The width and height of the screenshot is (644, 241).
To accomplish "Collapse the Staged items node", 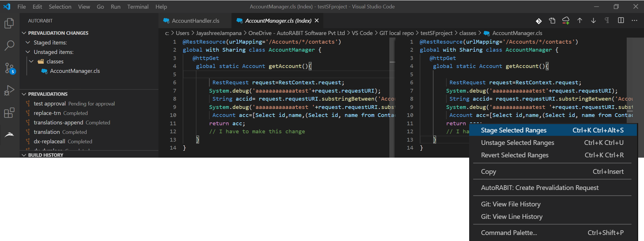I will [28, 43].
